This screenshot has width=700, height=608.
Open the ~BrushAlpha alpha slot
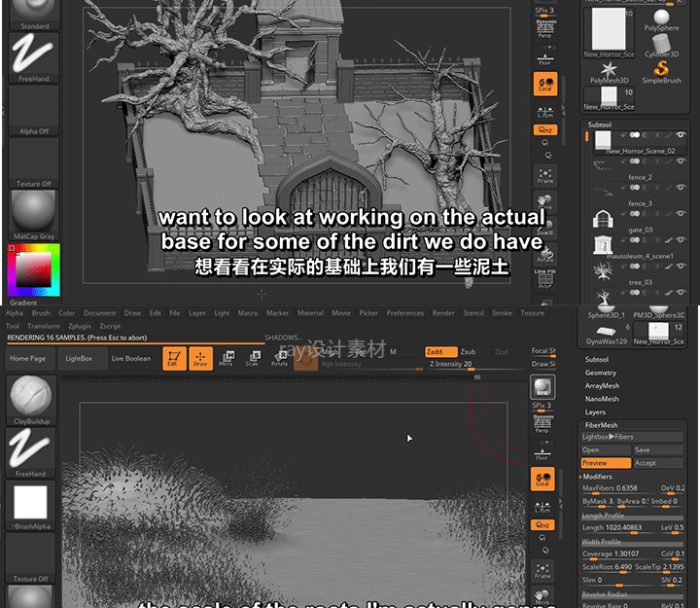coord(31,505)
